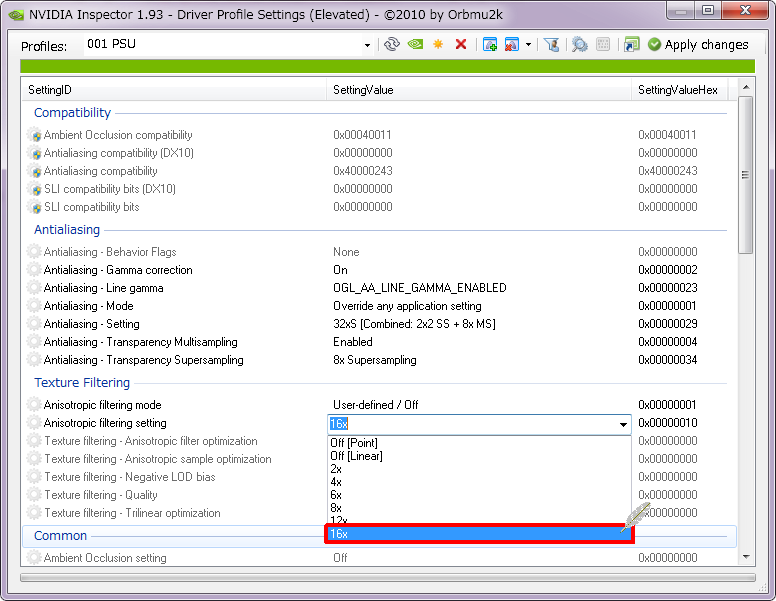
Task: Click the magnifier gear scan icon
Action: click(x=580, y=45)
